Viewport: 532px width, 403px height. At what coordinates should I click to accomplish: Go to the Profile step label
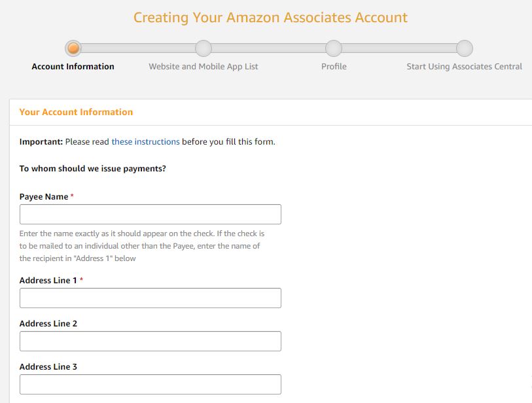334,67
